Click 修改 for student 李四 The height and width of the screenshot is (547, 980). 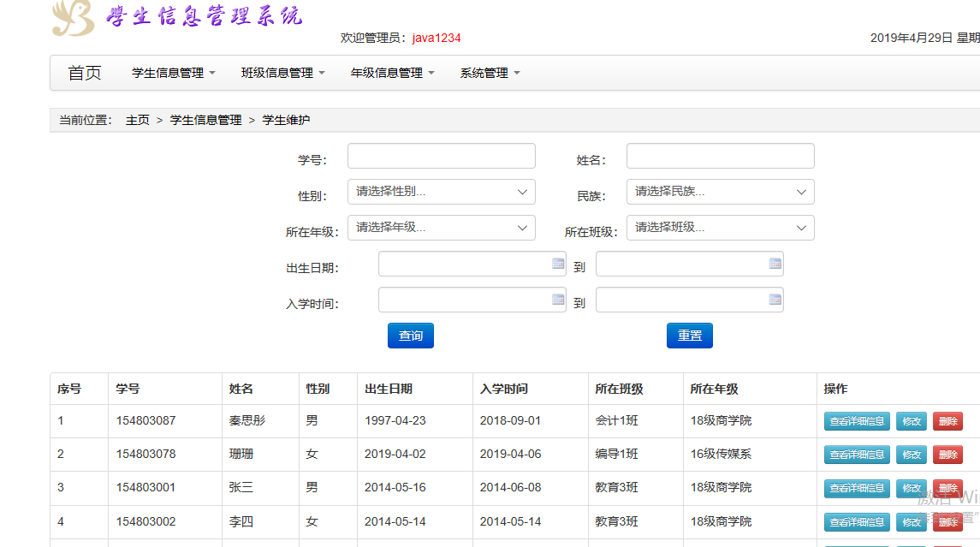point(912,522)
